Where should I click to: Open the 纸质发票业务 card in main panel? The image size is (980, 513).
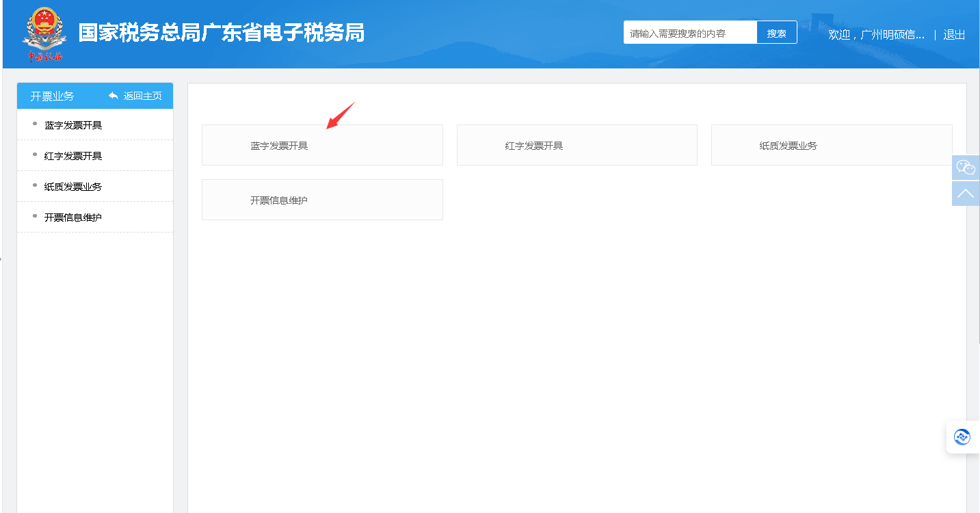click(x=831, y=145)
